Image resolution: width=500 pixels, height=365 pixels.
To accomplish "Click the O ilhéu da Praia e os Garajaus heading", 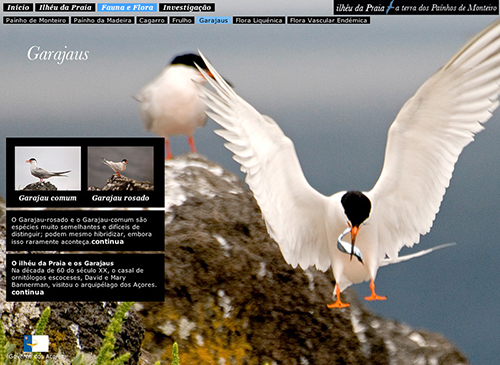I will (63, 263).
